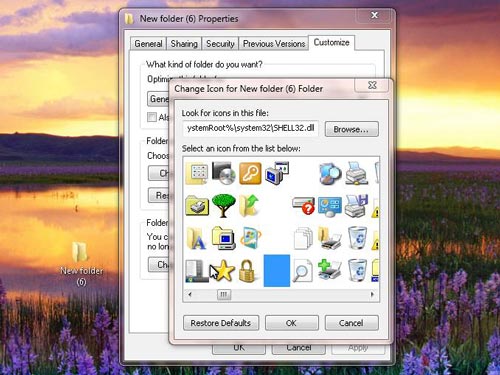The height and width of the screenshot is (375, 500).
Task: Pick the fonts folder letter A icon
Action: pos(197,238)
